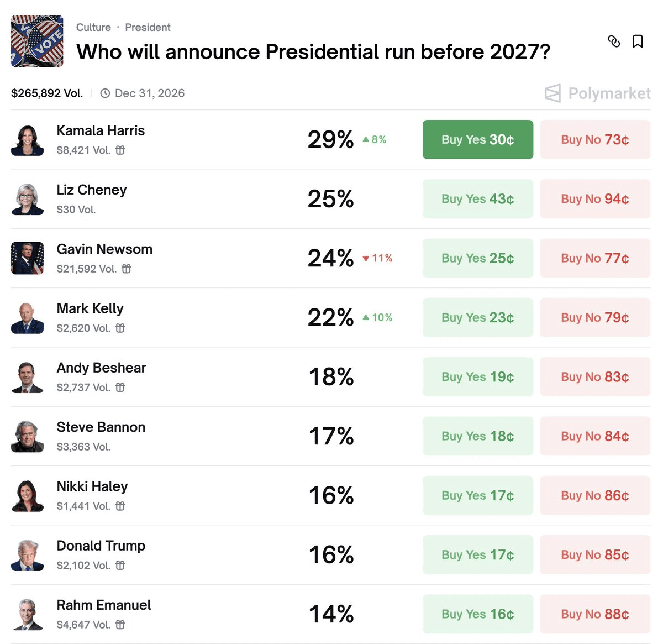
Task: Buy Yes for Kamala Harris at 30¢
Action: coord(477,139)
